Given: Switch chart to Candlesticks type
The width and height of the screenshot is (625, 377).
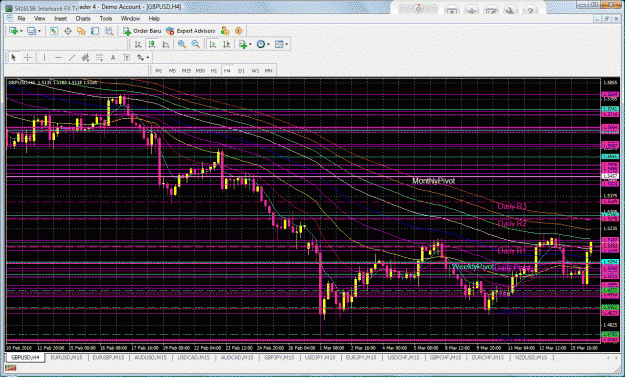Looking at the screenshot, I should (x=152, y=44).
